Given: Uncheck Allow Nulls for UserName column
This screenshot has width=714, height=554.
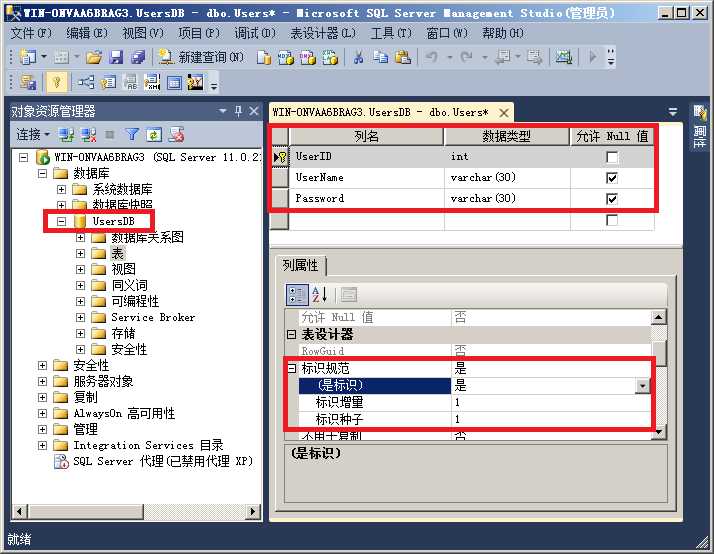Looking at the screenshot, I should [612, 178].
